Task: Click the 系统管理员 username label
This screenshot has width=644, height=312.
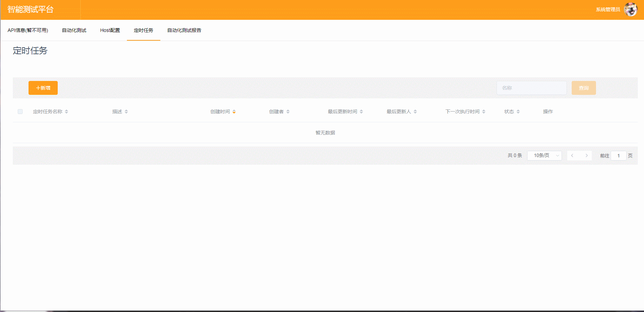Action: [608, 10]
